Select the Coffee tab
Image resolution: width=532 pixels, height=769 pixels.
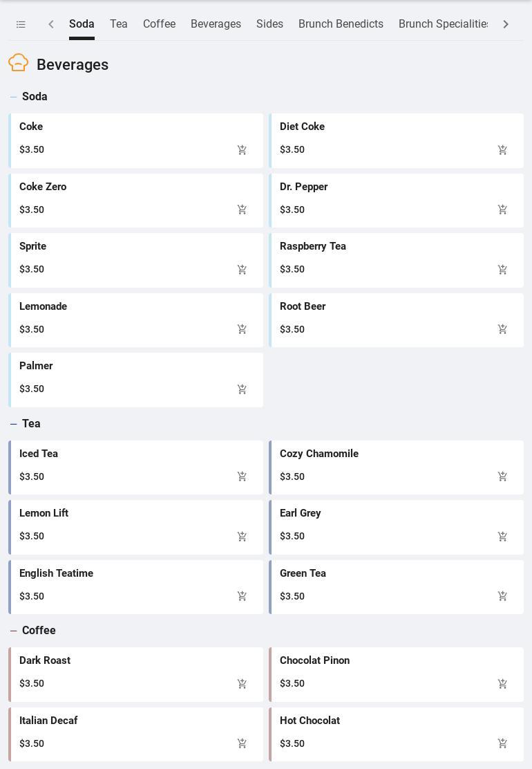(x=159, y=24)
